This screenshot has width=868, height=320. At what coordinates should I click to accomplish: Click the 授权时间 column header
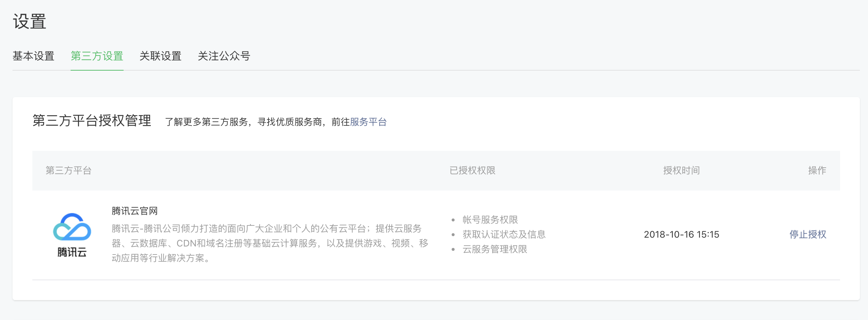682,170
